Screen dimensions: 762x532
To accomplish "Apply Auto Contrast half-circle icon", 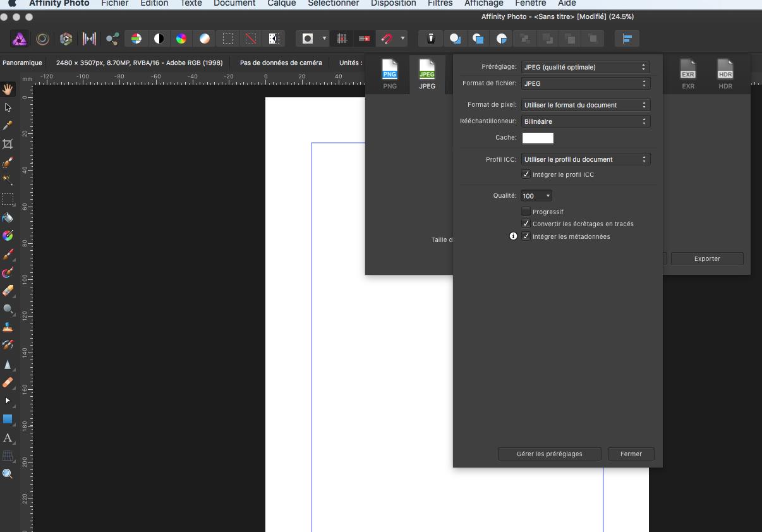I will click(159, 39).
